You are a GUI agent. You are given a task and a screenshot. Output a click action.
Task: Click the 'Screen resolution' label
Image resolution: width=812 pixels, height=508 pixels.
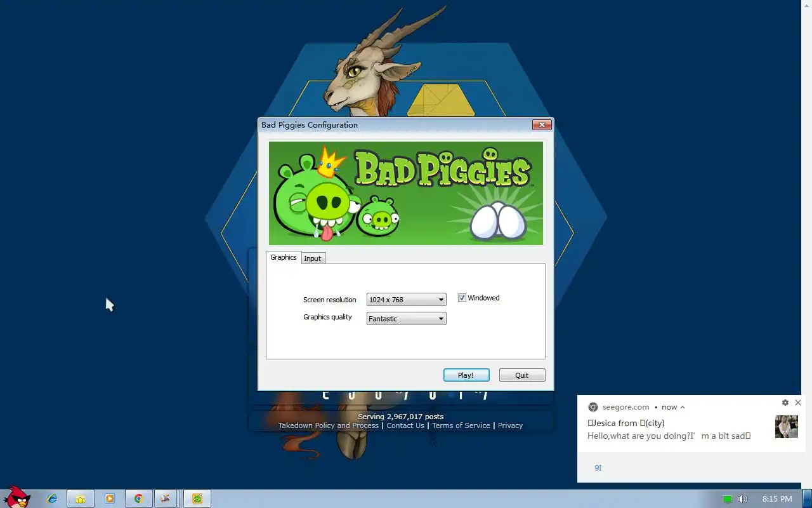point(330,300)
